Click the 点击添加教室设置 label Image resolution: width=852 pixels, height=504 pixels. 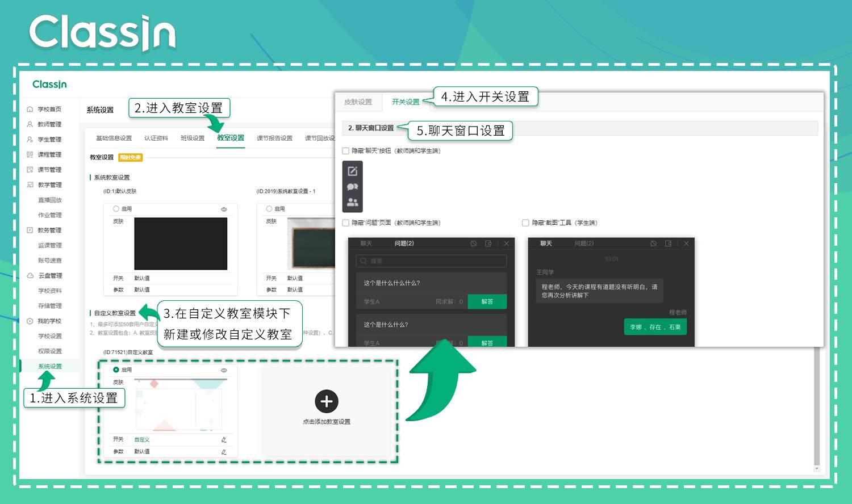coord(327,422)
